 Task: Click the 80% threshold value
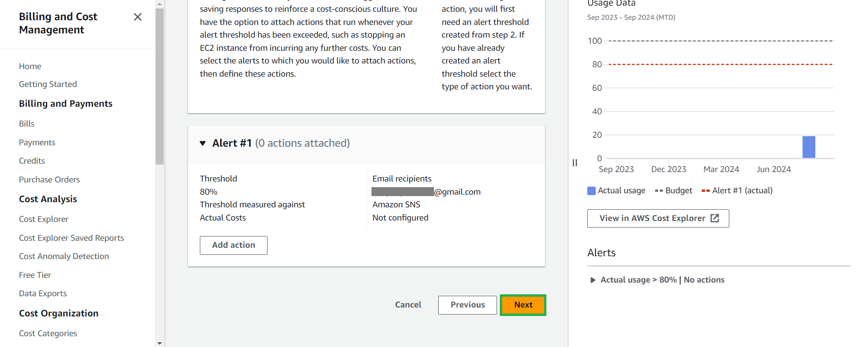(x=209, y=192)
